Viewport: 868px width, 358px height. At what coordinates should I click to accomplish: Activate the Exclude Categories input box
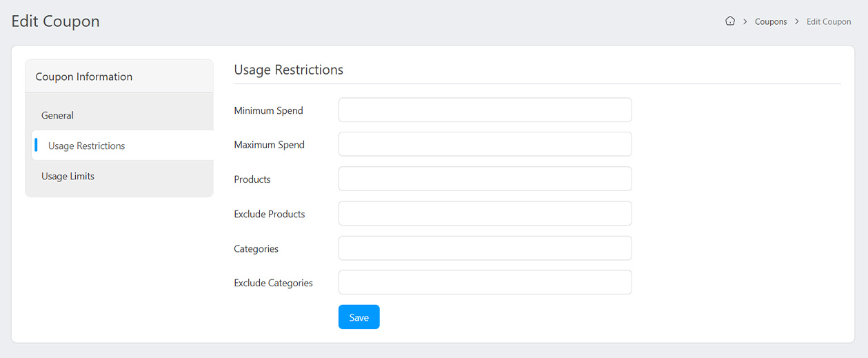coord(485,282)
